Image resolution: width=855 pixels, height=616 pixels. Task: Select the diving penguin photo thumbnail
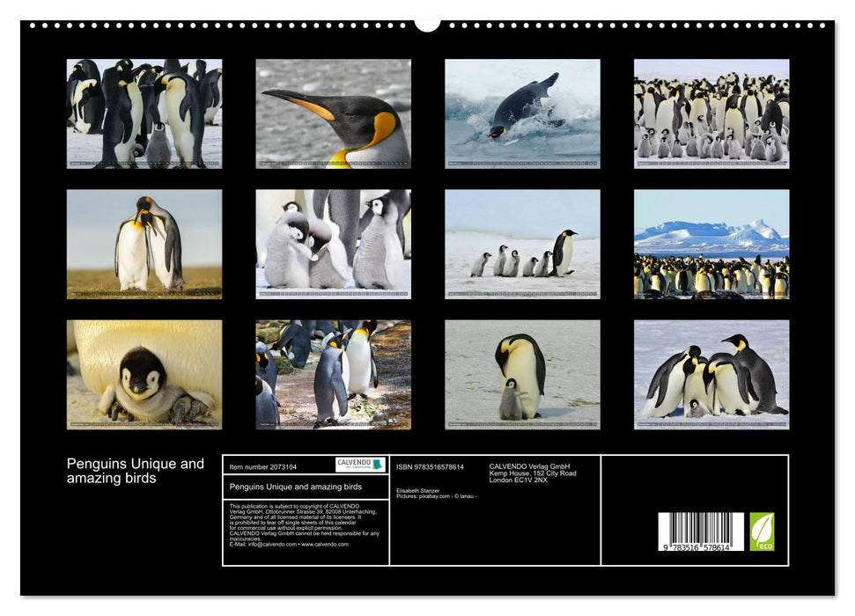pyautogui.click(x=522, y=116)
